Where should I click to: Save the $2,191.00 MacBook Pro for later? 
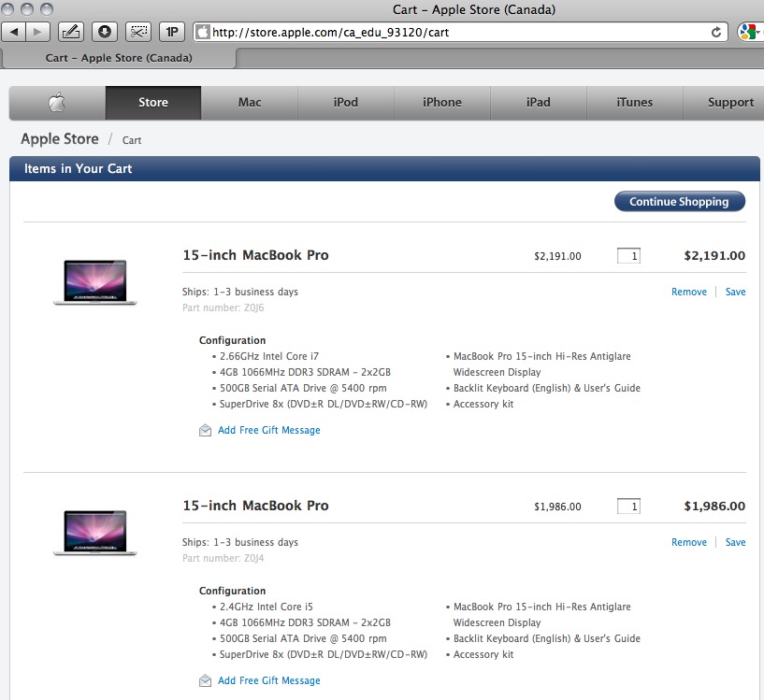(735, 292)
